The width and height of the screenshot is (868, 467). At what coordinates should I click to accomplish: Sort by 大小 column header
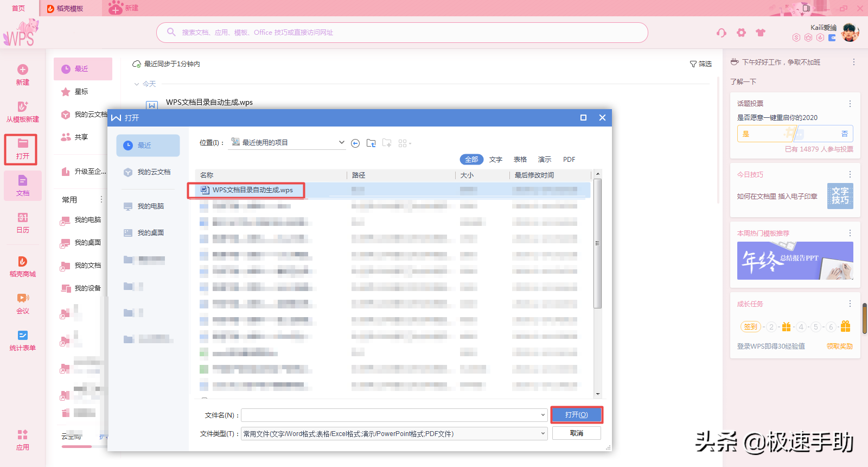pos(482,175)
